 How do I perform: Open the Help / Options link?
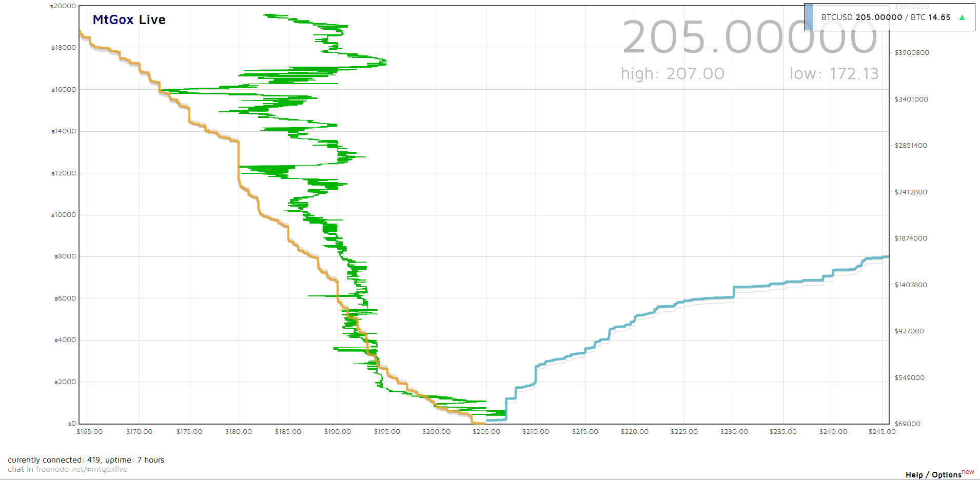[933, 475]
